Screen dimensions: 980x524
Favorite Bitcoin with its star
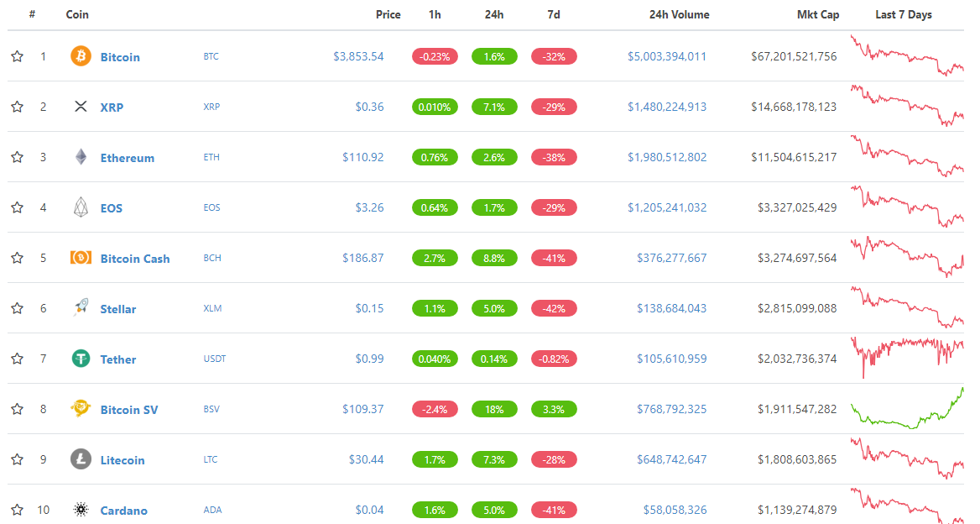(x=18, y=56)
